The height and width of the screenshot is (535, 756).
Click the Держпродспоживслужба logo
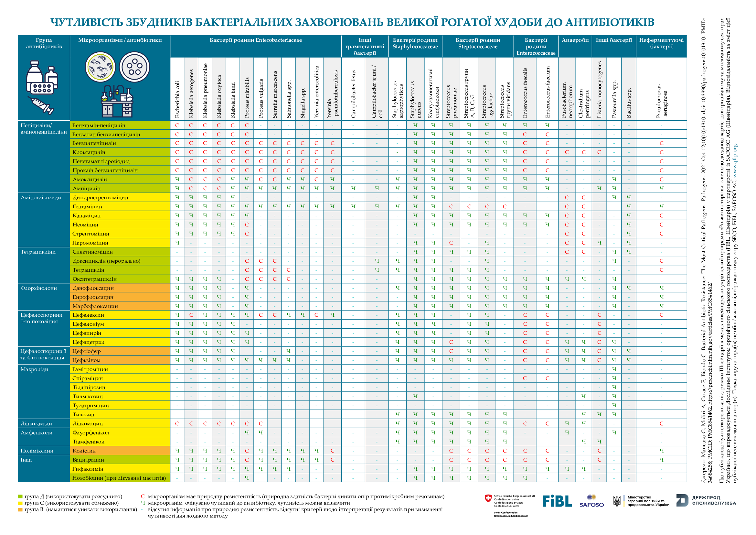click(x=706, y=500)
